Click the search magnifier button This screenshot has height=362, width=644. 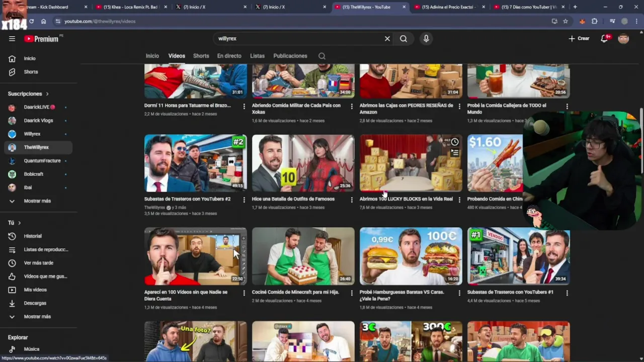pyautogui.click(x=404, y=39)
